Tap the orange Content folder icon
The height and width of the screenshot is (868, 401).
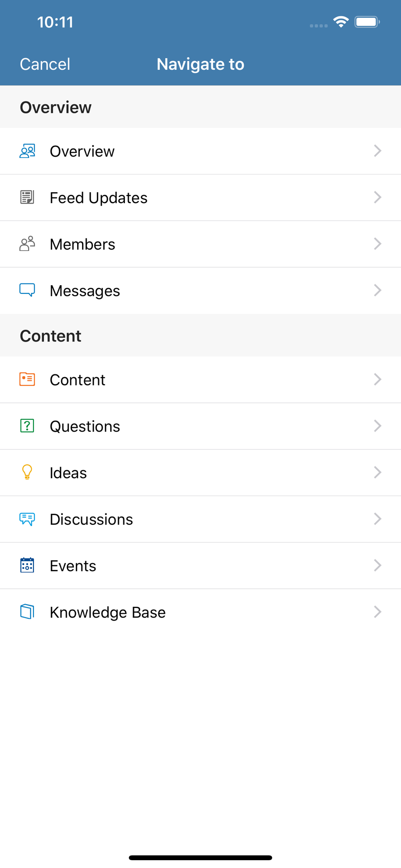(27, 379)
